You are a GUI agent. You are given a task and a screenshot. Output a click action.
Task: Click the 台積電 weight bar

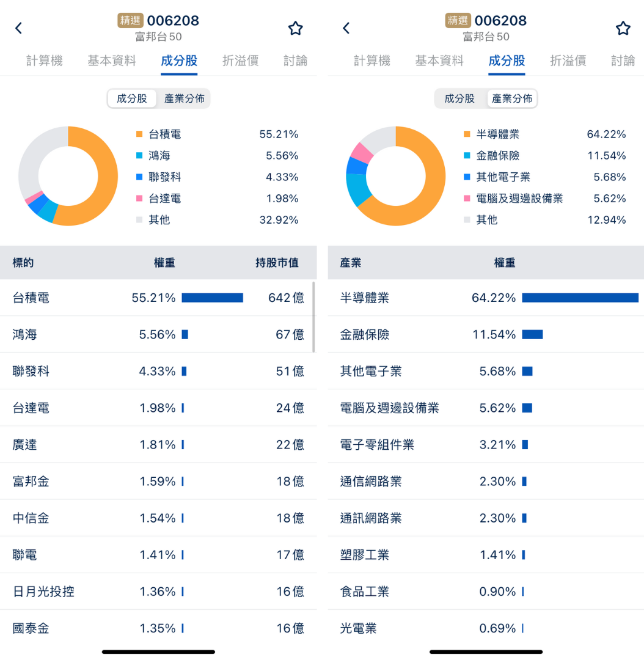pyautogui.click(x=212, y=298)
